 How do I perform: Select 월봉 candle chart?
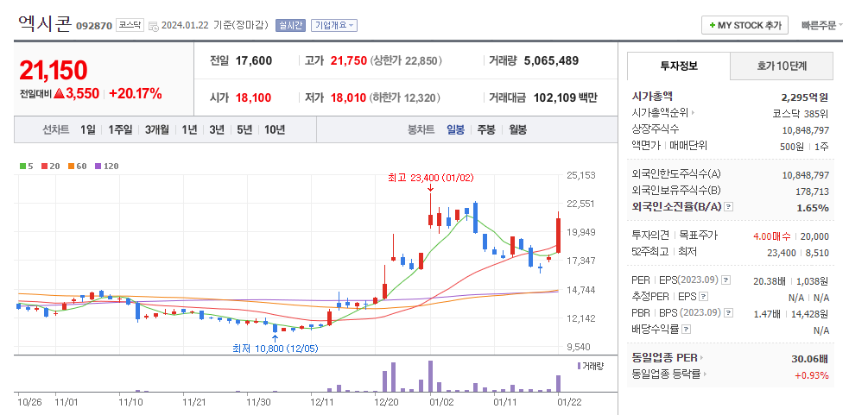(517, 130)
